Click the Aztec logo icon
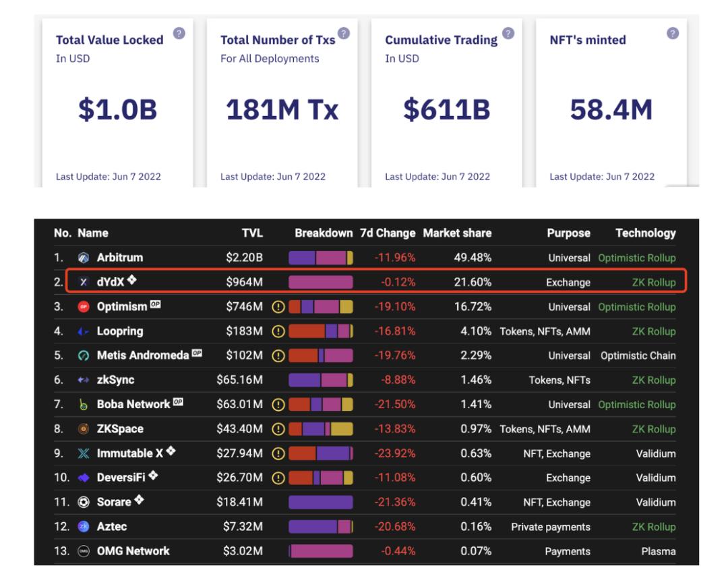The width and height of the screenshot is (728, 570). (84, 527)
